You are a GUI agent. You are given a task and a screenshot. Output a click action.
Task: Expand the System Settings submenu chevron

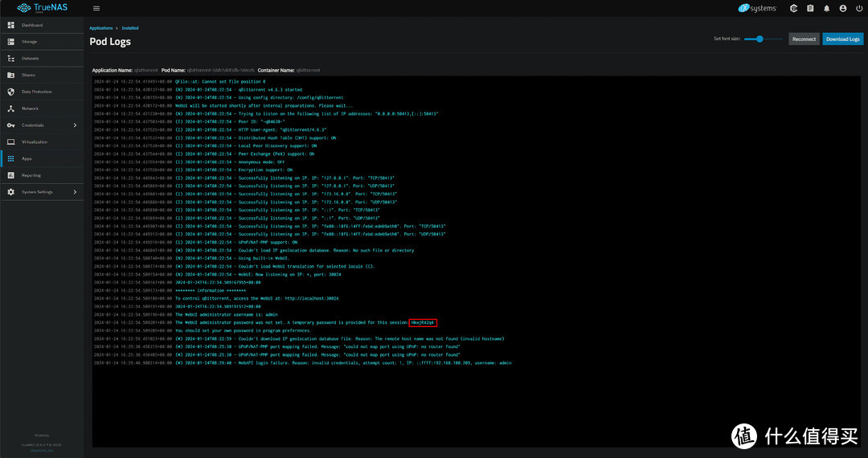point(76,192)
